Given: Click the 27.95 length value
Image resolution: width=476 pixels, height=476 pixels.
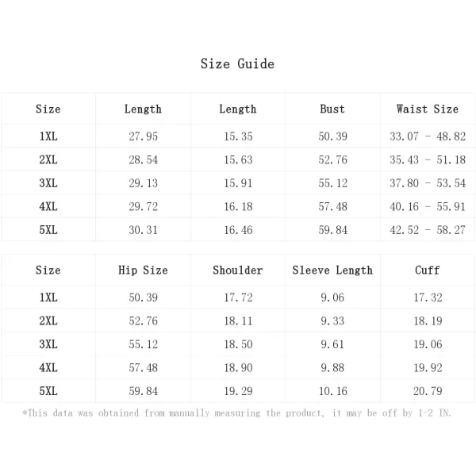Looking at the screenshot, I should pos(143,136).
